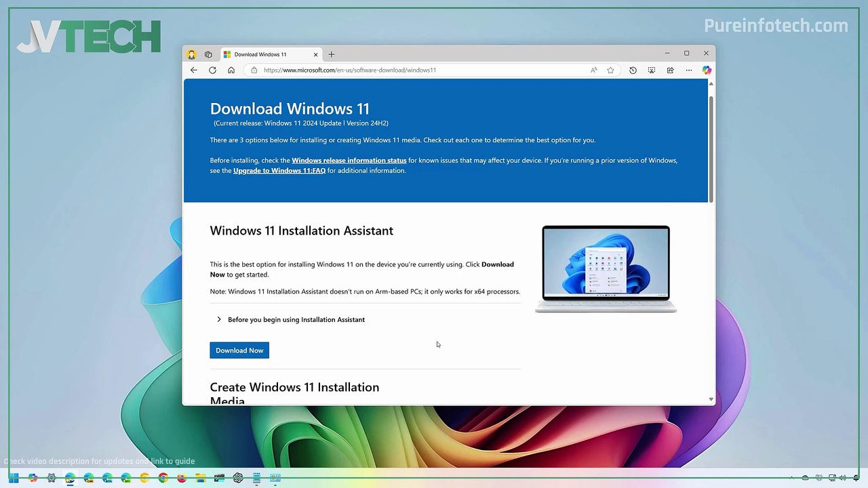Open Google Chrome from the taskbar

(x=163, y=478)
